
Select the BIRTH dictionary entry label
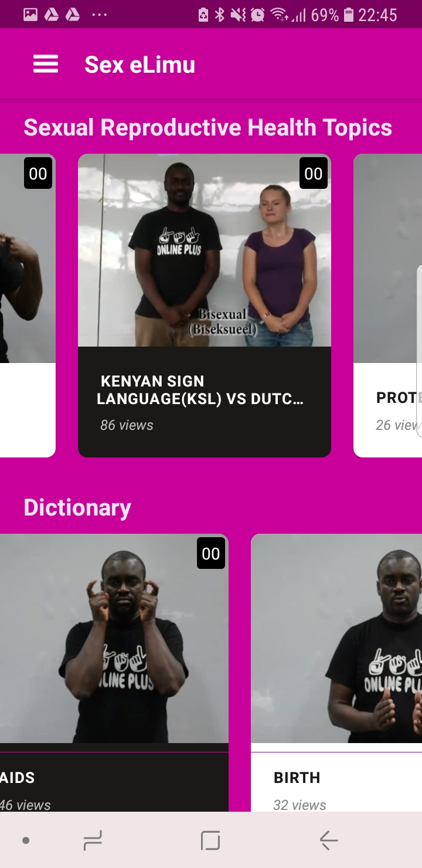point(297,778)
